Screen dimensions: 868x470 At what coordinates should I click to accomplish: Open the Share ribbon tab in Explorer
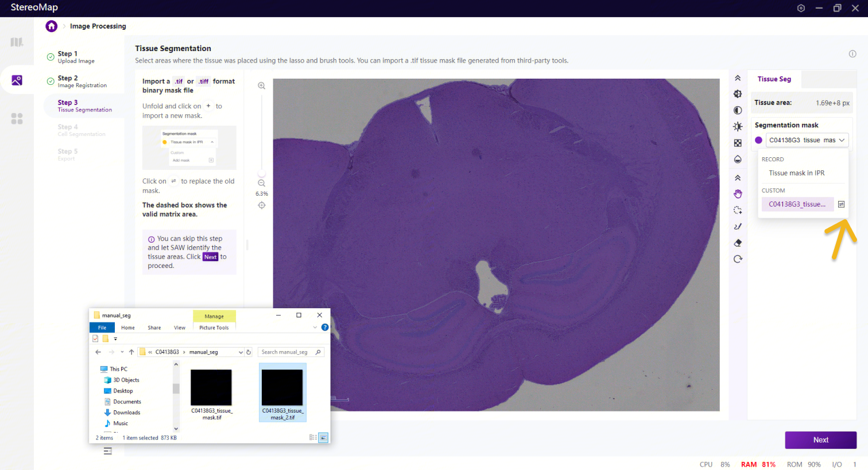pos(154,328)
